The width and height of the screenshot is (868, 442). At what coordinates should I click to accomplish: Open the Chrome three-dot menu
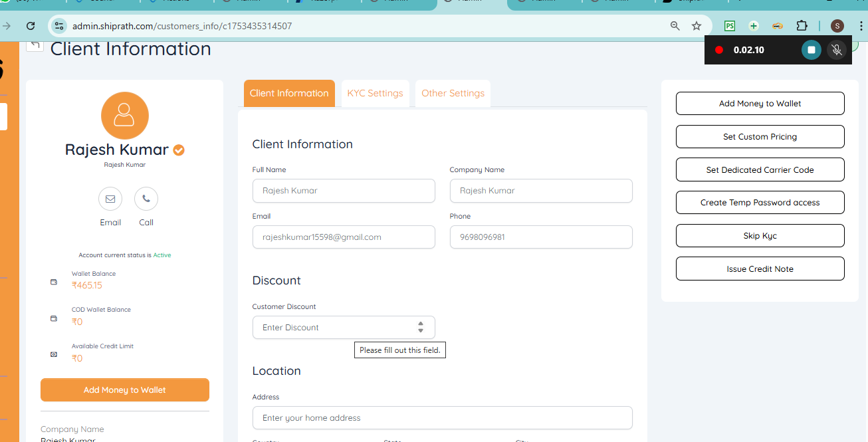coord(861,26)
